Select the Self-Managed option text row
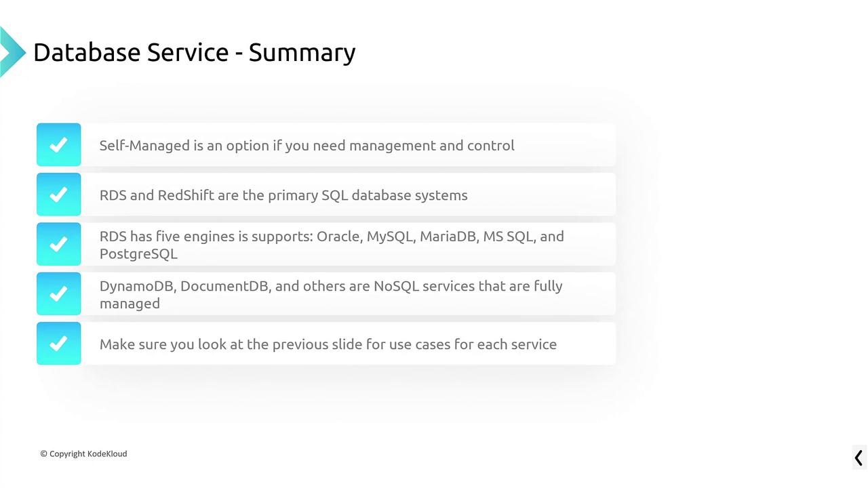The height and width of the screenshot is (488, 868). coord(307,146)
